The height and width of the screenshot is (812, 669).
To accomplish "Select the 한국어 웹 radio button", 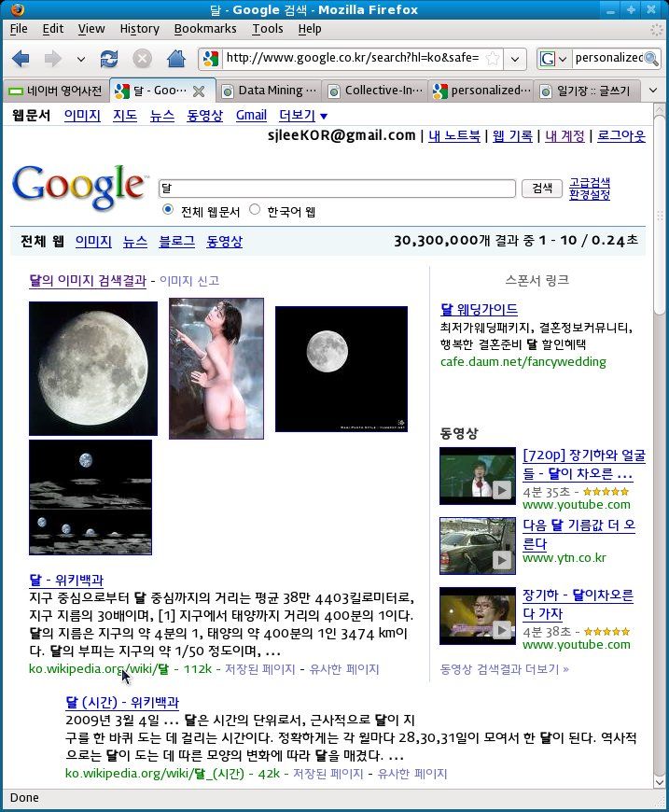I will point(254,210).
